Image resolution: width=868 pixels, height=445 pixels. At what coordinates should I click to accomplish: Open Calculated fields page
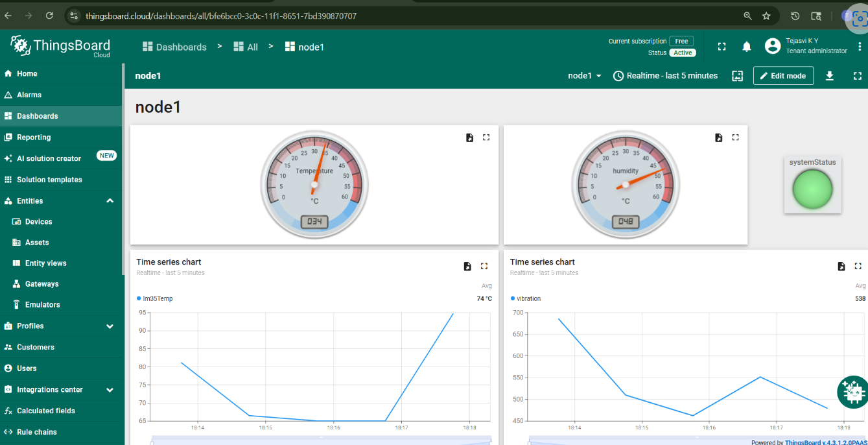pyautogui.click(x=61, y=411)
